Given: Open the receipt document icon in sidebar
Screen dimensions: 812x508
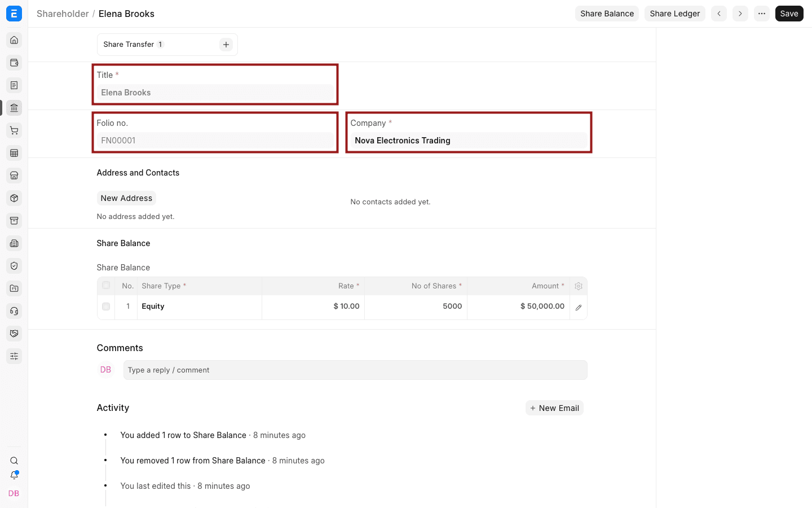Looking at the screenshot, I should click(x=14, y=85).
